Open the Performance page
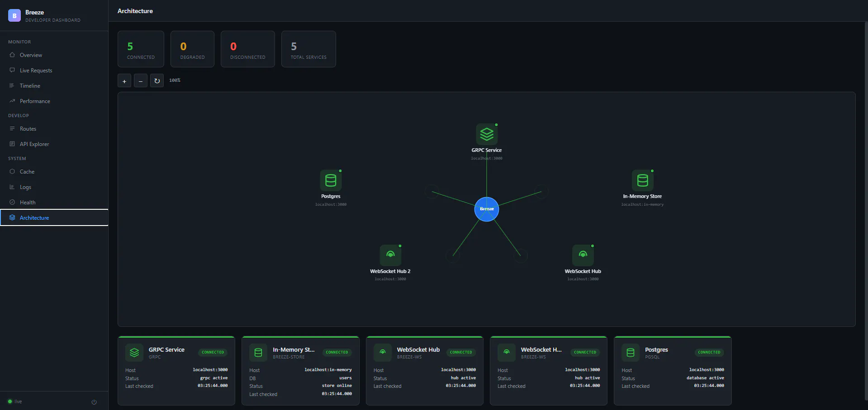This screenshot has height=410, width=868. 54,101
